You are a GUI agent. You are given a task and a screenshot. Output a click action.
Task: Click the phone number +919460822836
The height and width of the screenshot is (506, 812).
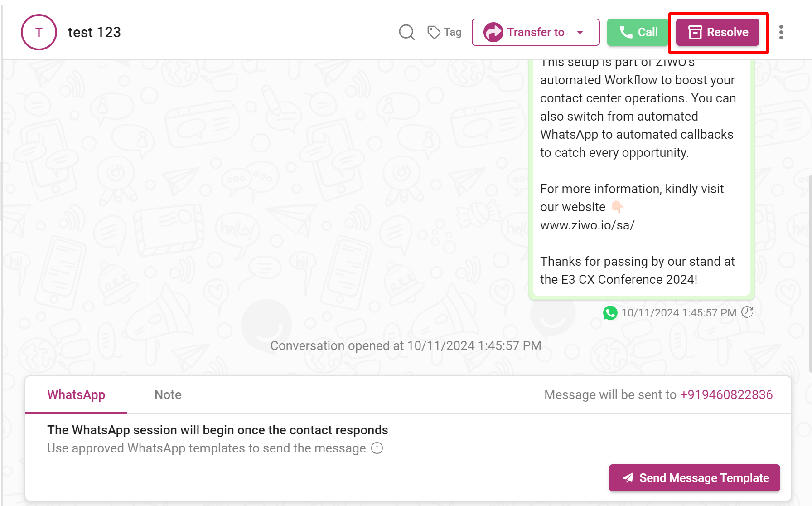[x=726, y=394]
